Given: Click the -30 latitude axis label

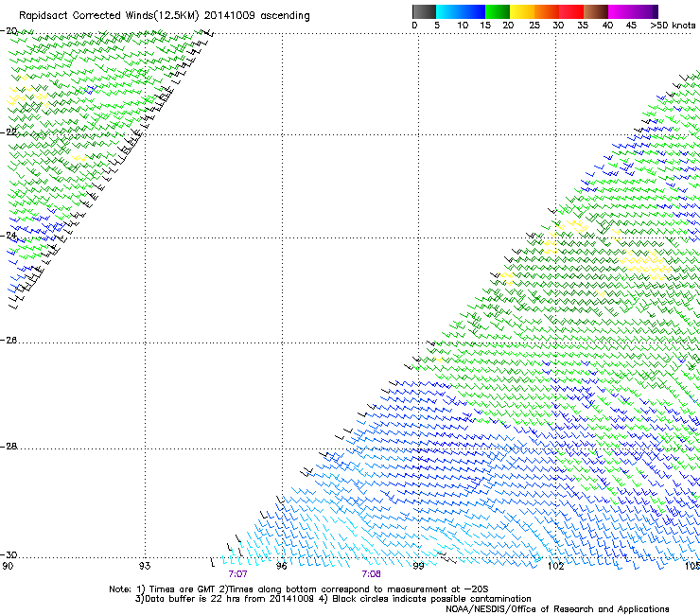Looking at the screenshot, I should pos(9,555).
